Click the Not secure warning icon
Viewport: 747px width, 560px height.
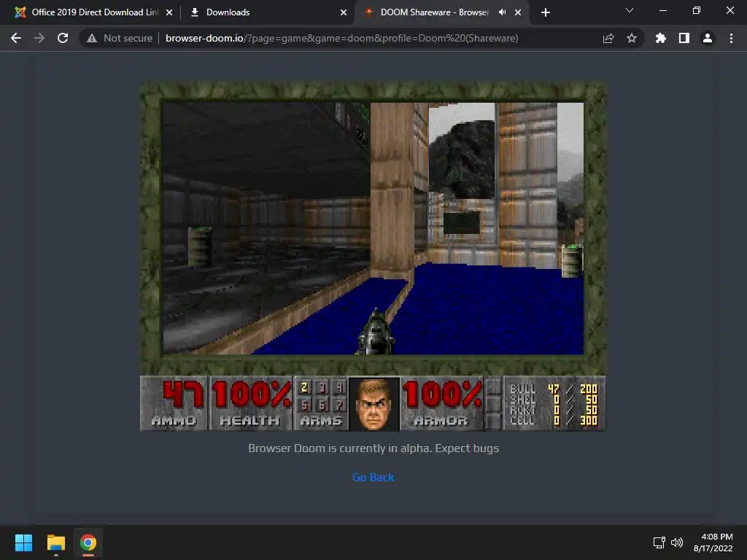pos(92,38)
